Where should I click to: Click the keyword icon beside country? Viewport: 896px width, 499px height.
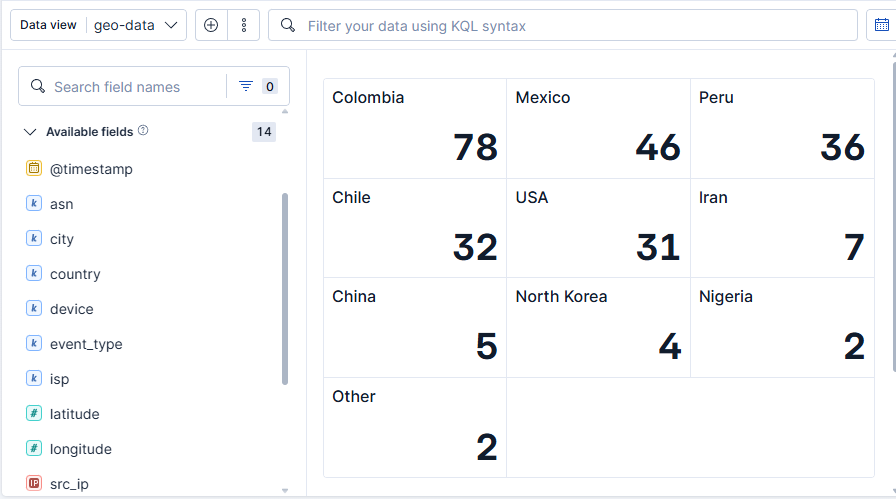point(34,273)
